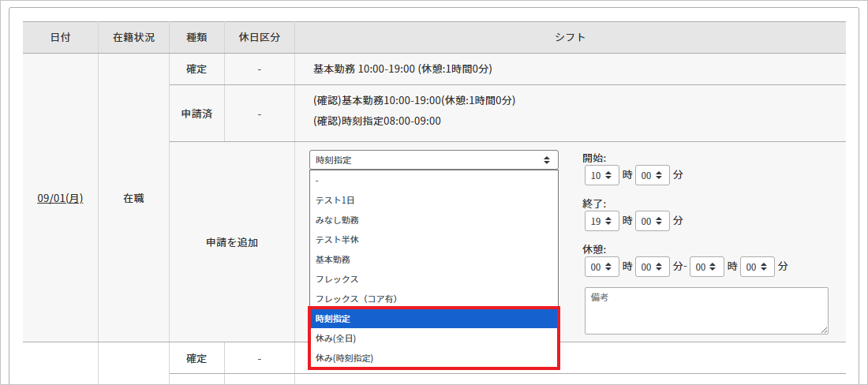The image size is (868, 385).
Task: Open the 休憩 start minute selector
Action: coord(652,267)
